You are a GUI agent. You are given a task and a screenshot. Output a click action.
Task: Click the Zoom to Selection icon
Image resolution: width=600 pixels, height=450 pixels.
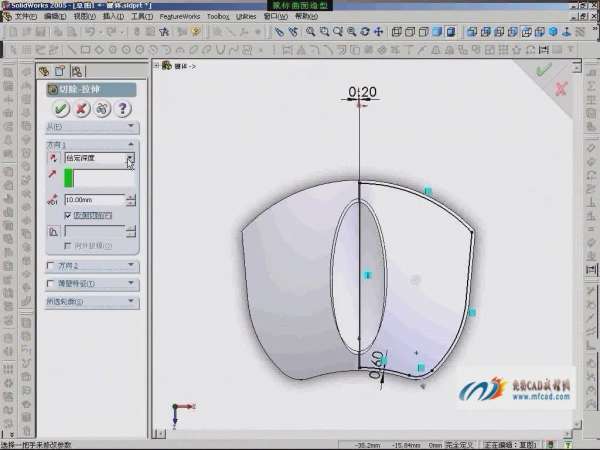pos(352,32)
